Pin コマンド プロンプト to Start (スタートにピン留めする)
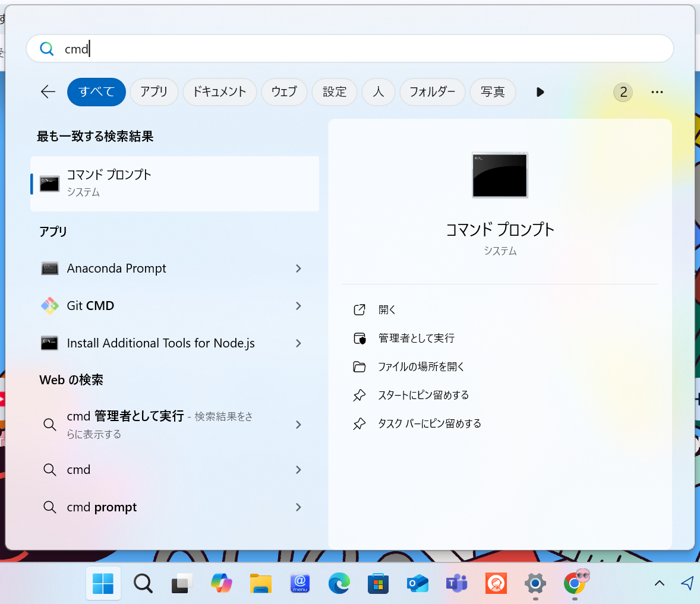 (x=424, y=395)
